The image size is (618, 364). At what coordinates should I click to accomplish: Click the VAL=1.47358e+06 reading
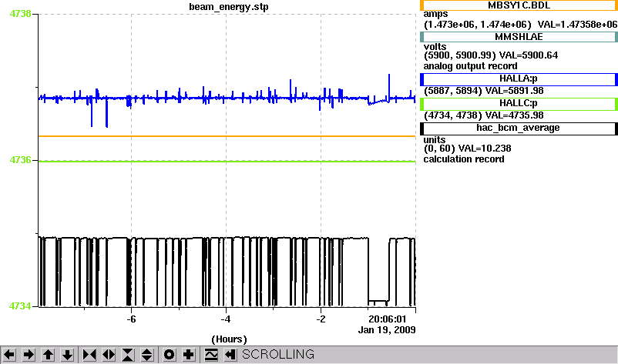coord(577,25)
